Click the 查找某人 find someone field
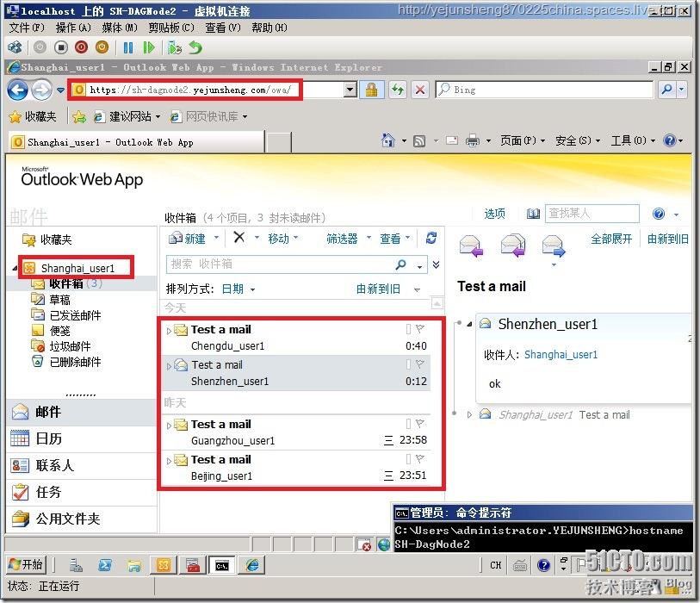700x603 pixels. (x=592, y=214)
